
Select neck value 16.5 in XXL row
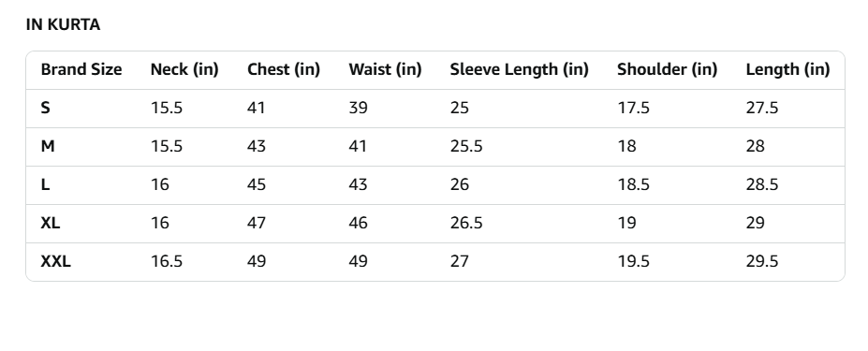click(167, 261)
